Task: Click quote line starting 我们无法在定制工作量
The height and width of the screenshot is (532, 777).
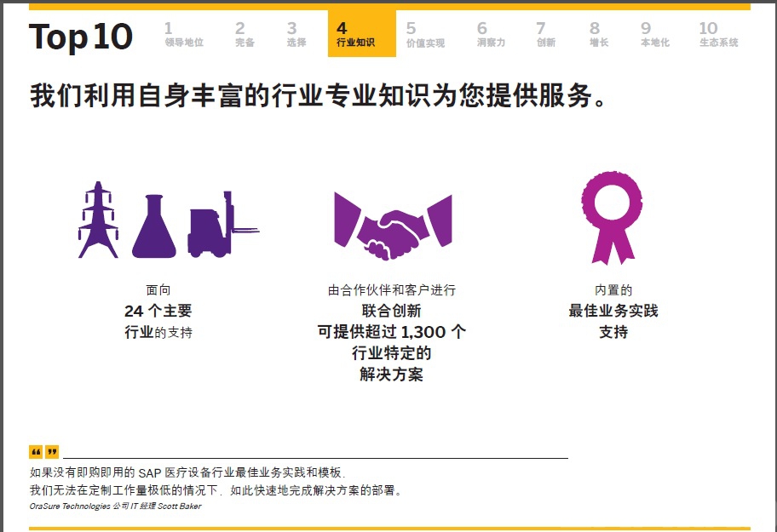Action: (215, 490)
